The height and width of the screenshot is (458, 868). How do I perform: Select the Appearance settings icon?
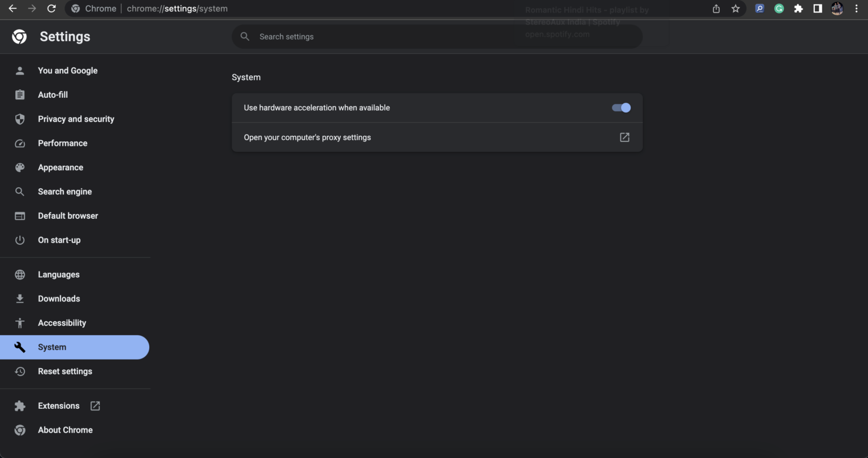[x=20, y=167]
